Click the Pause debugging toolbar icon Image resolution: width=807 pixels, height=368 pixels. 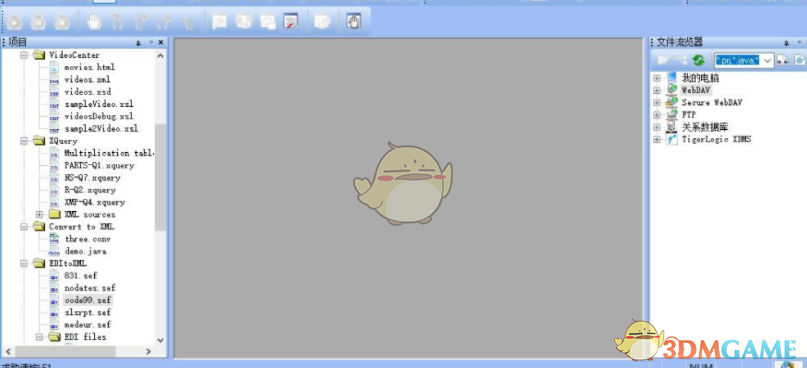tap(39, 22)
